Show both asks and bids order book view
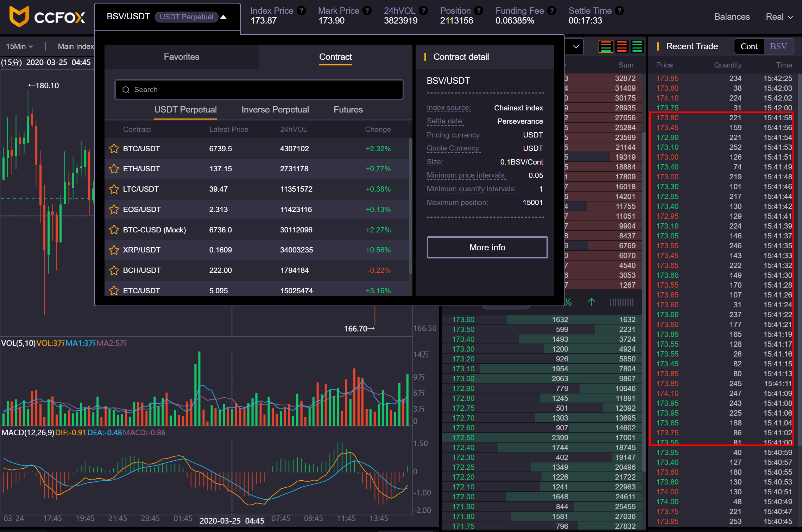Viewport: 802px width, 532px height. (606, 46)
